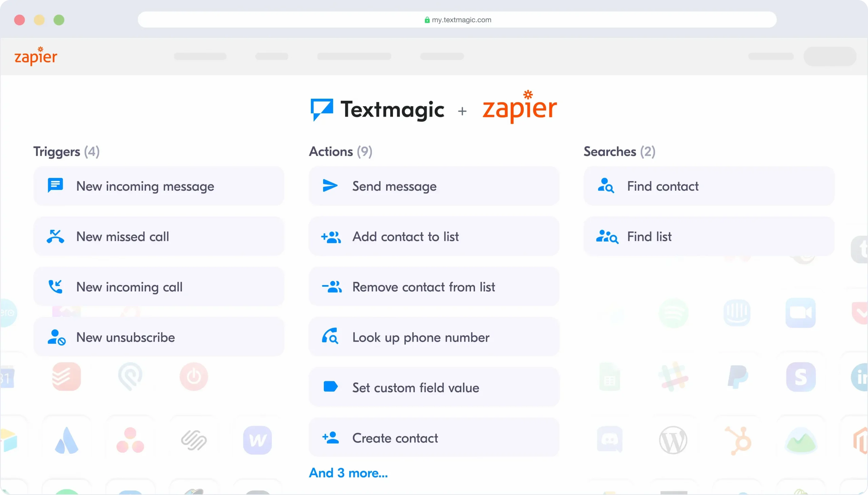Screen dimensions: 868x495
Task: Click the And 3 more... link
Action: pos(348,473)
